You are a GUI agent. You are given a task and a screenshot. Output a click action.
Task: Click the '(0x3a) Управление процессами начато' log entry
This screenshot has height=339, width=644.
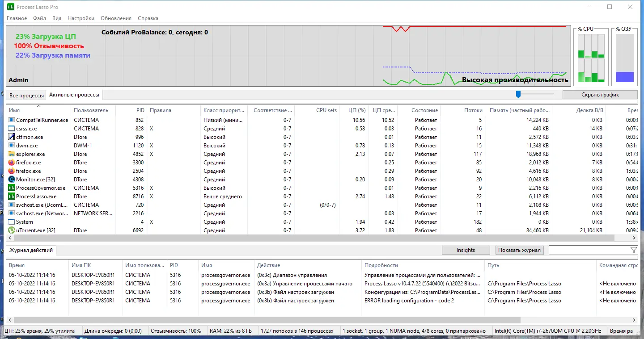(x=305, y=284)
